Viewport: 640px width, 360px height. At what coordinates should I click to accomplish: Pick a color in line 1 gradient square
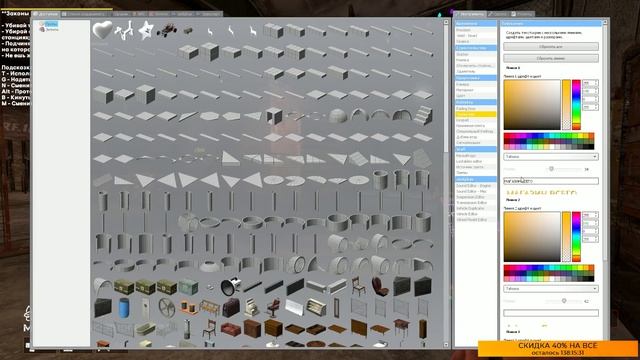click(x=532, y=105)
